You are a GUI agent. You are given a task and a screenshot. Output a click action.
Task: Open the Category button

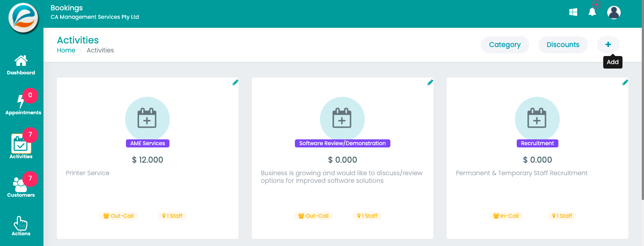tap(505, 45)
